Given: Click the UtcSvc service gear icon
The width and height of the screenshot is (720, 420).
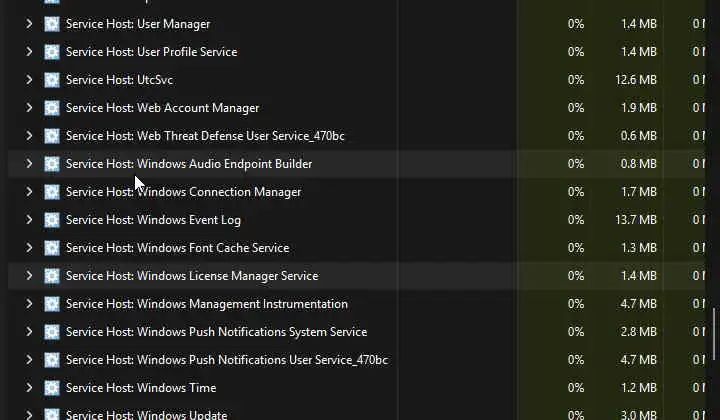Looking at the screenshot, I should [52, 80].
